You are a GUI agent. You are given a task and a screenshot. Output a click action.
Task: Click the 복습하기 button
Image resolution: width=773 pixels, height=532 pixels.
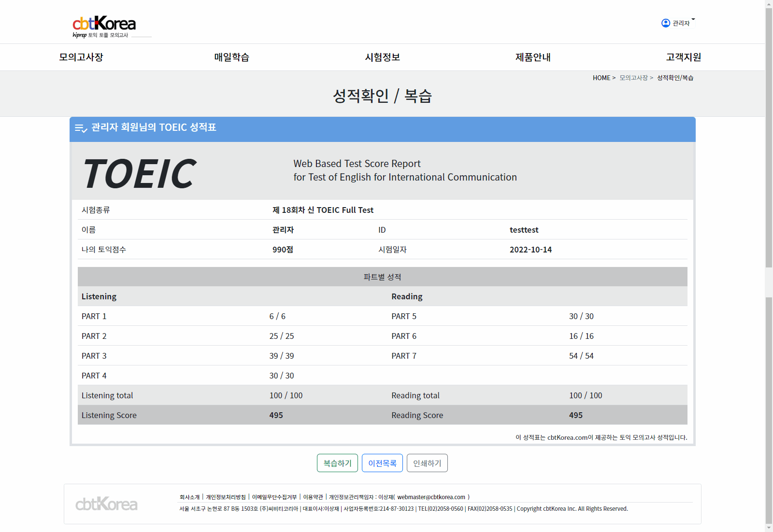(337, 463)
